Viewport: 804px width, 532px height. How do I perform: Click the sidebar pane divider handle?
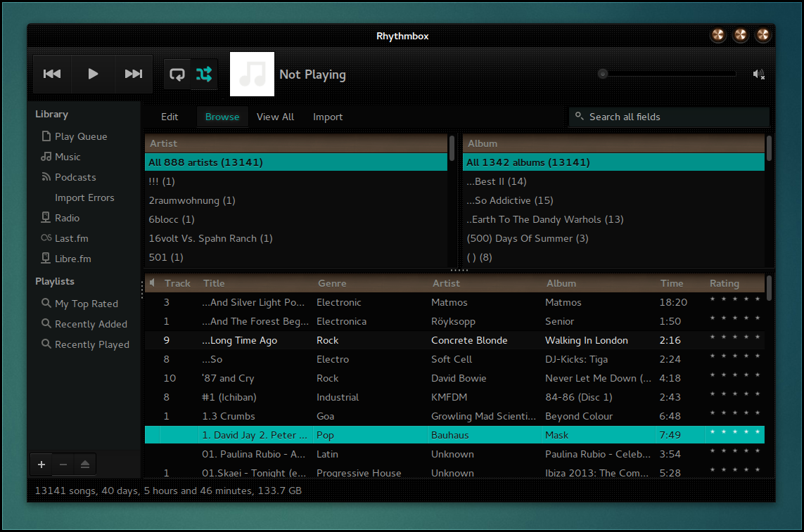click(x=142, y=290)
